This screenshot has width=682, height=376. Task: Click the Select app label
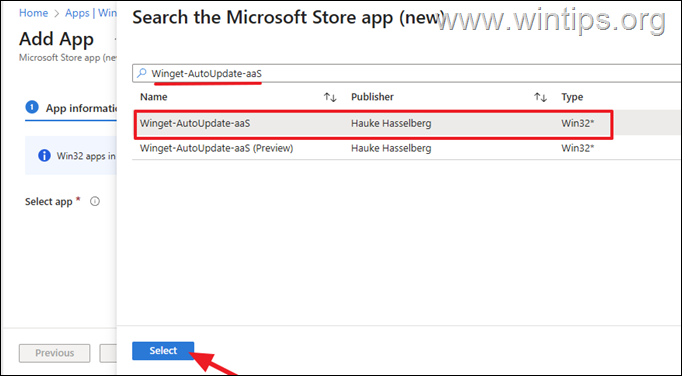pyautogui.click(x=48, y=201)
